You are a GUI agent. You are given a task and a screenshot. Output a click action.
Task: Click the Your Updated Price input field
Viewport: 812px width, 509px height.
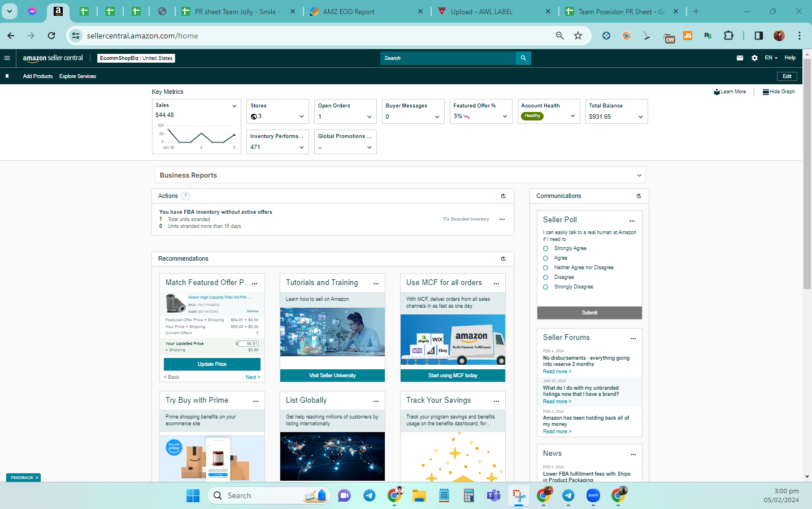(x=248, y=343)
